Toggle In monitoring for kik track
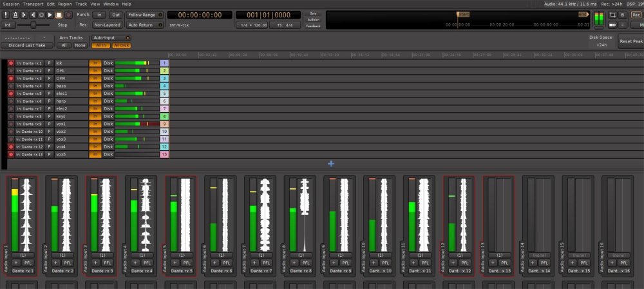Screen dimensions: 644x289 coord(95,63)
